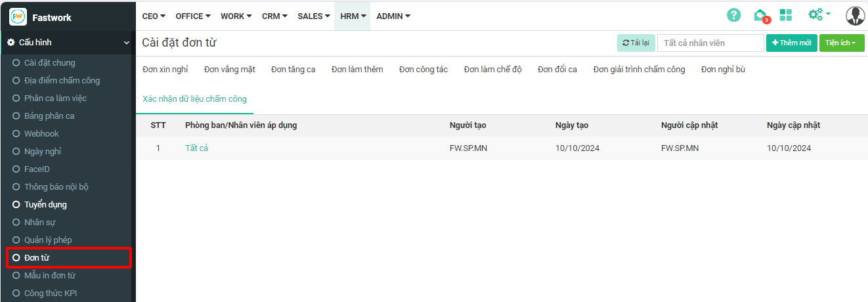Collapse the Cấu hình sidebar section chevron
Viewport: 868px width, 302px height.
(127, 43)
